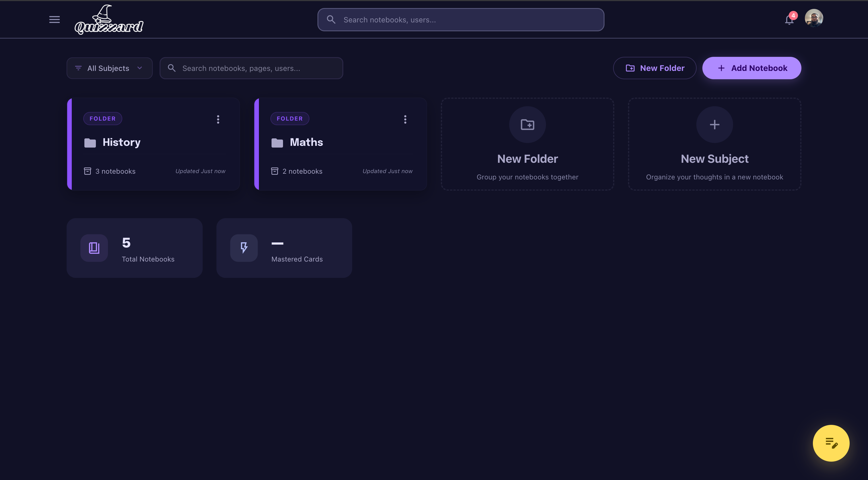Open the Maths folder
Image resolution: width=868 pixels, height=480 pixels.
click(306, 142)
